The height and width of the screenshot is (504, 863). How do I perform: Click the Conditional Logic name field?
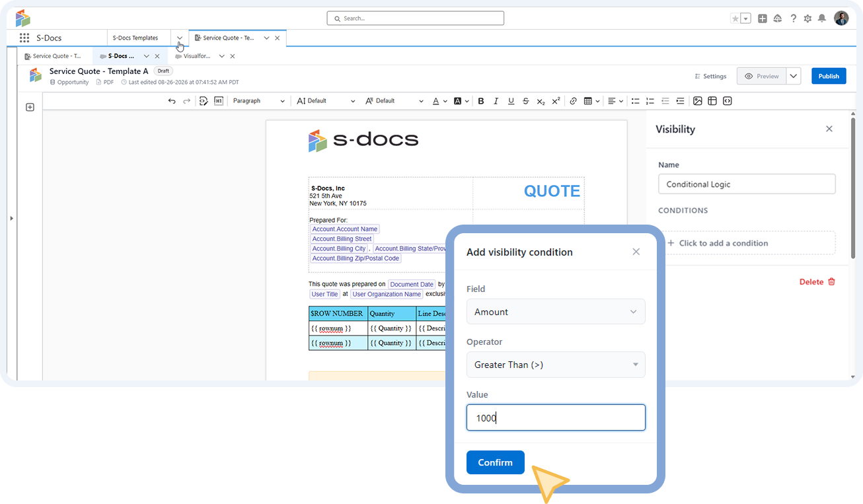747,184
